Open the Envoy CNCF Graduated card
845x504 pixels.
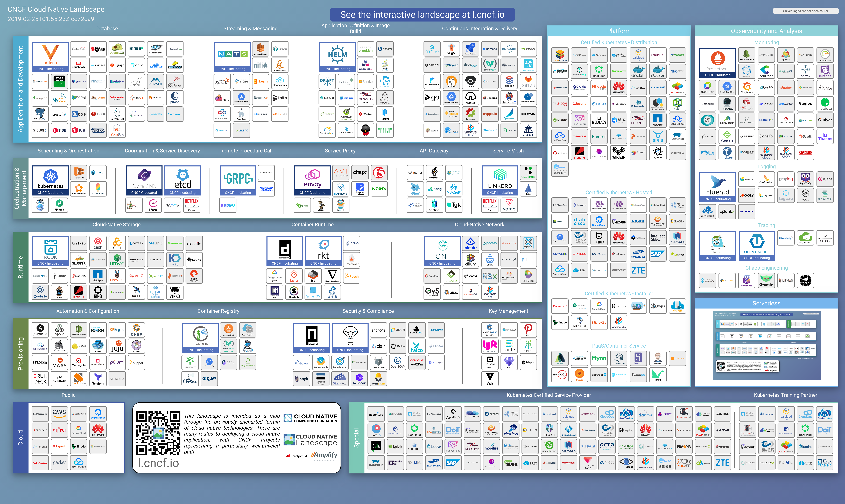(x=312, y=180)
